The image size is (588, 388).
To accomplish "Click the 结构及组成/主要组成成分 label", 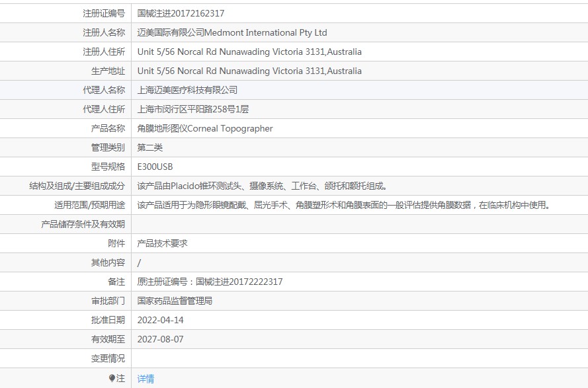I will click(77, 186).
